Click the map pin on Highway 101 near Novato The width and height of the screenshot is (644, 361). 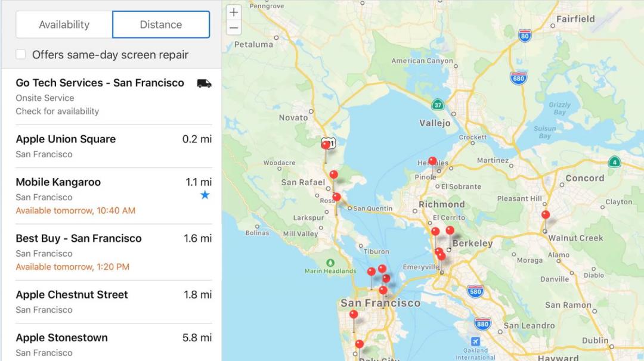[x=326, y=145]
